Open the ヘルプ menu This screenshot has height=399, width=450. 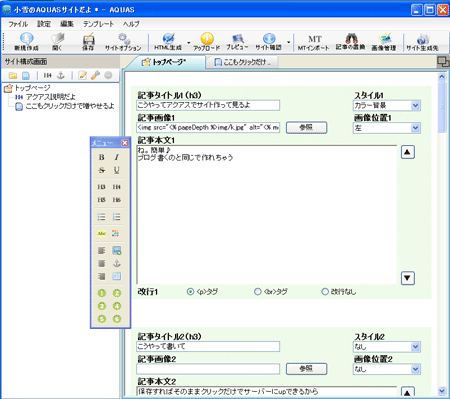pos(131,24)
